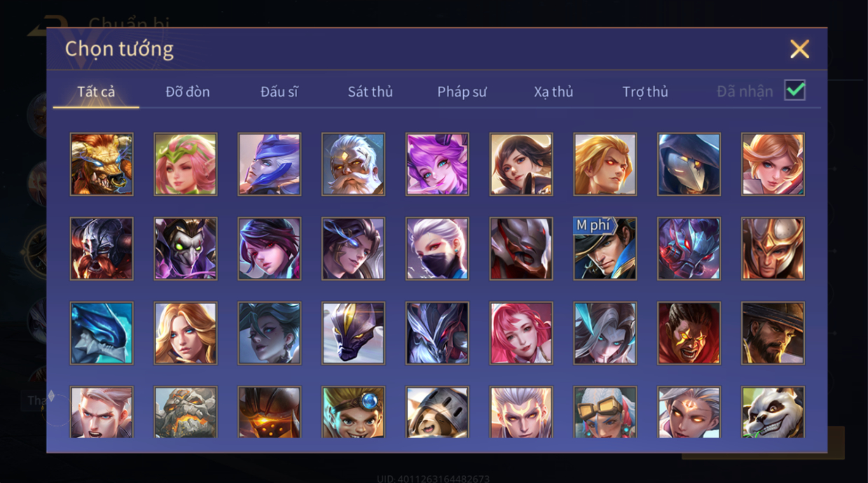
Task: Choose the green-eyed dark jester hero
Action: pos(186,248)
